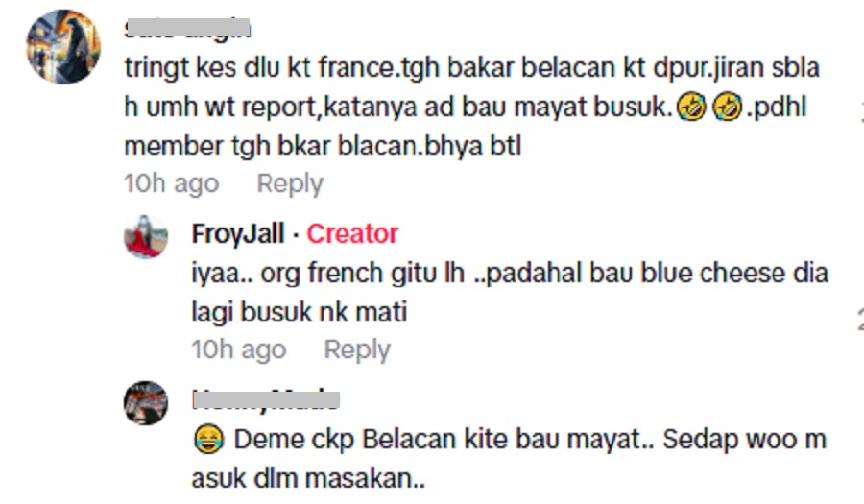Viewport: 864px width, 504px height.
Task: Click '10h ago' under the first comment
Action: 172,183
